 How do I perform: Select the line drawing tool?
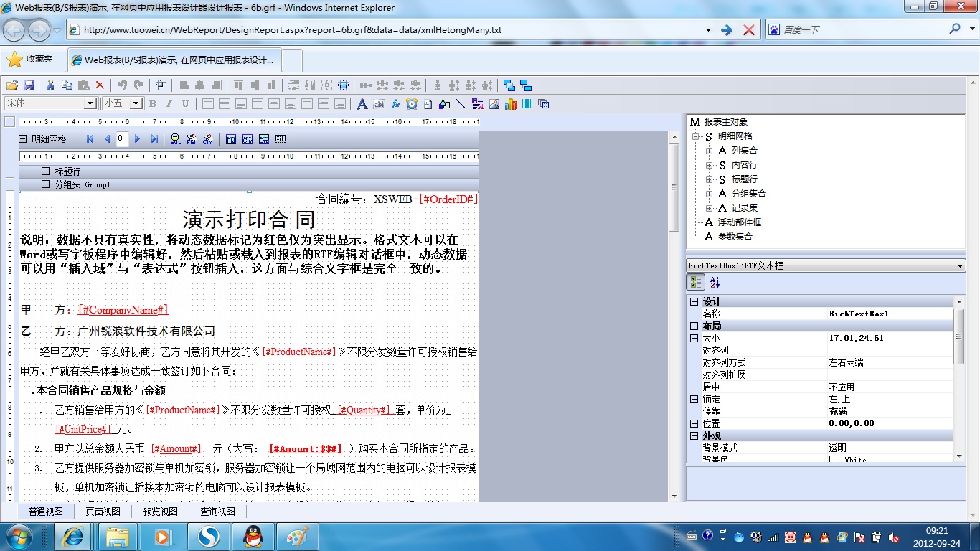point(461,104)
